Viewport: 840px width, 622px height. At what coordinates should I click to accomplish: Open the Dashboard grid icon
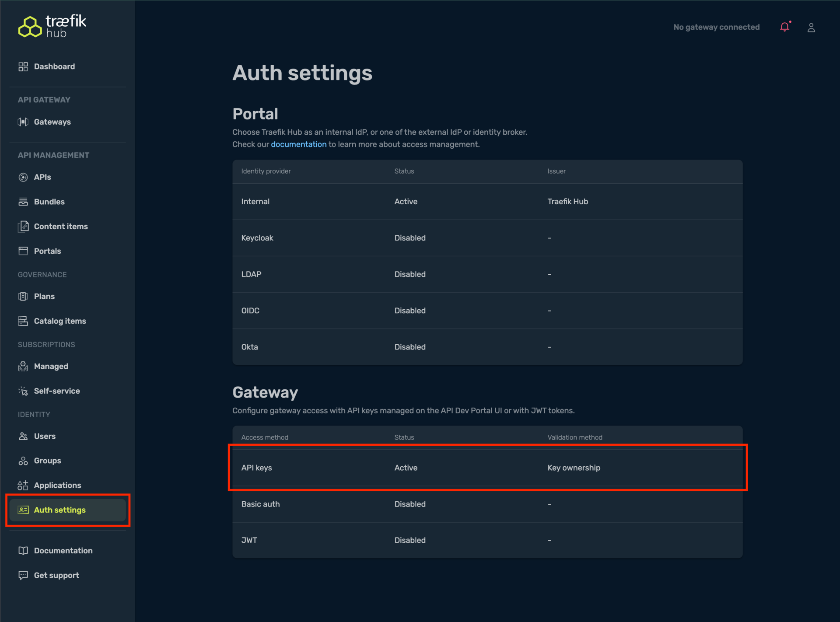tap(23, 66)
